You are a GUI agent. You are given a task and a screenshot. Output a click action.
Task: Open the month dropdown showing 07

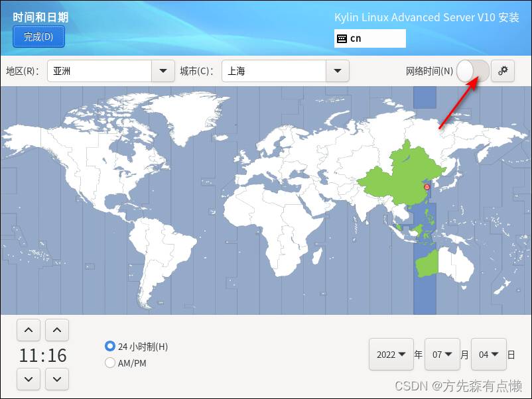442,354
